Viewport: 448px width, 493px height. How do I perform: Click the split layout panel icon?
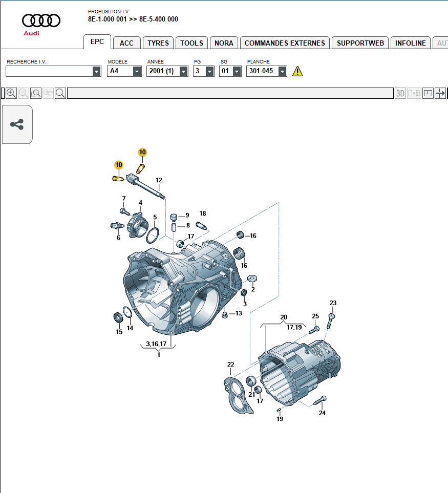pos(428,93)
